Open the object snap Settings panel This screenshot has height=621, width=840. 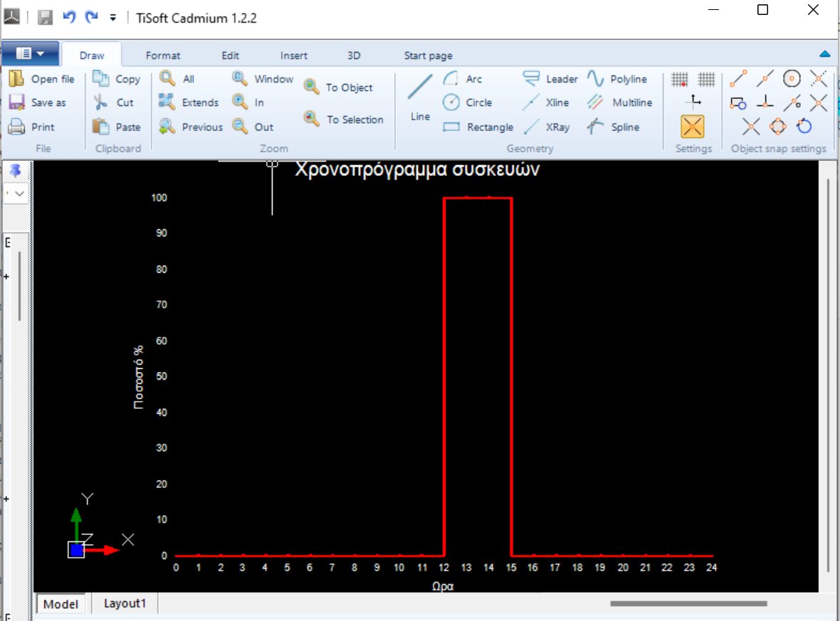tap(693, 127)
